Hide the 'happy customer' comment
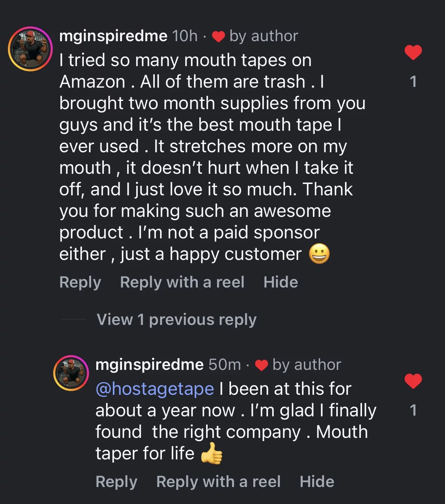Viewport: 445px width, 504px height. click(x=280, y=282)
